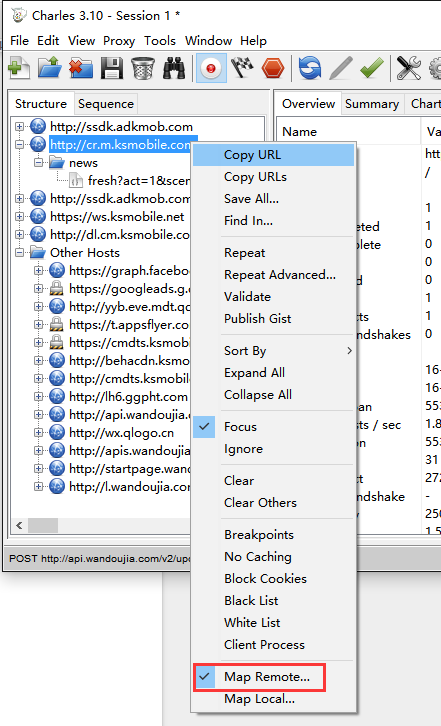Open Find using the binoculars icon
The height and width of the screenshot is (726, 441).
(x=174, y=69)
